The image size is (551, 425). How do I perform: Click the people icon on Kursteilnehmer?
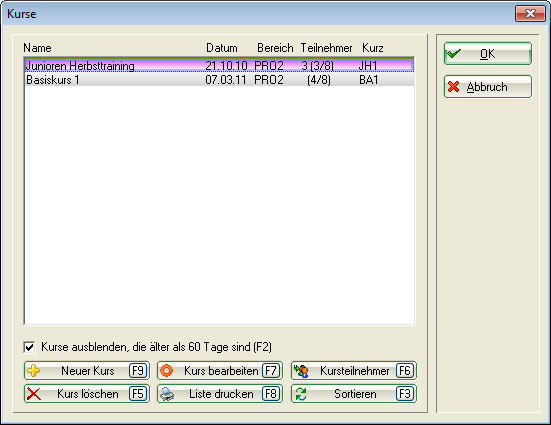(301, 371)
